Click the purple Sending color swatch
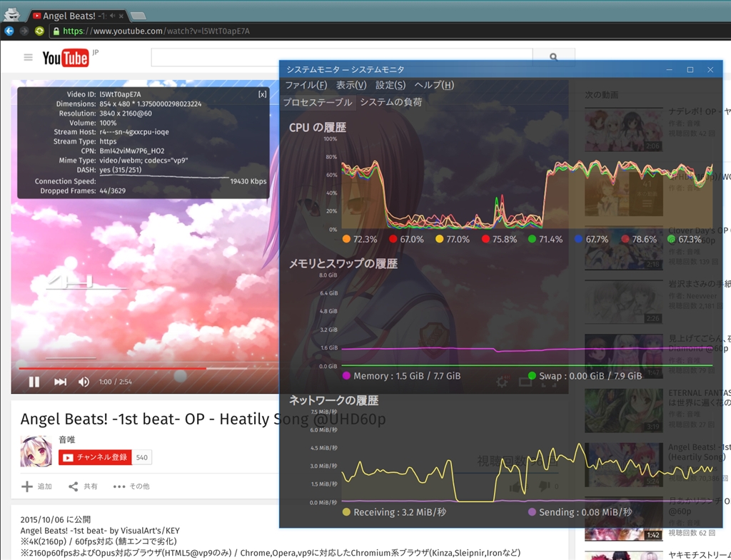 coord(532,512)
